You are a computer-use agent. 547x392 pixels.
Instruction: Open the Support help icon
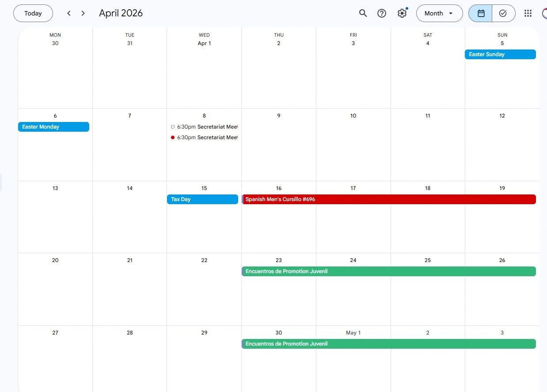[382, 13]
